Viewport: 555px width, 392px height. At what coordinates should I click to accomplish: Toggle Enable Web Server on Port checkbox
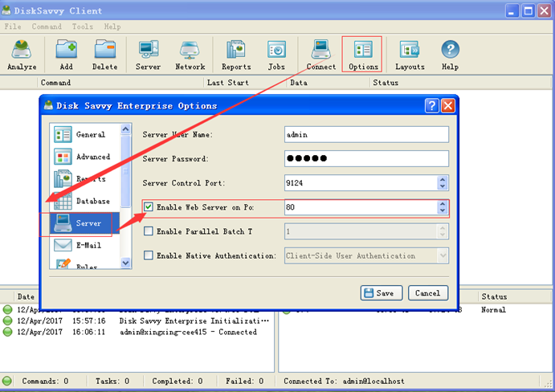[x=149, y=206]
